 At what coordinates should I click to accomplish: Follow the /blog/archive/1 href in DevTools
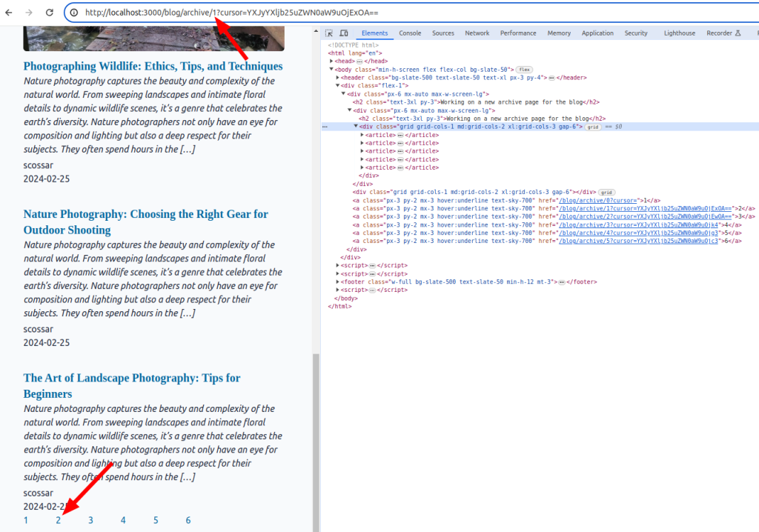coord(646,209)
